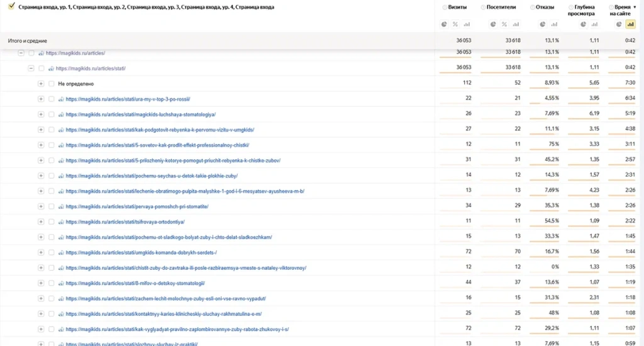
Task: Collapse the magikids.ru/articles/stati/ node
Action: [x=31, y=69]
